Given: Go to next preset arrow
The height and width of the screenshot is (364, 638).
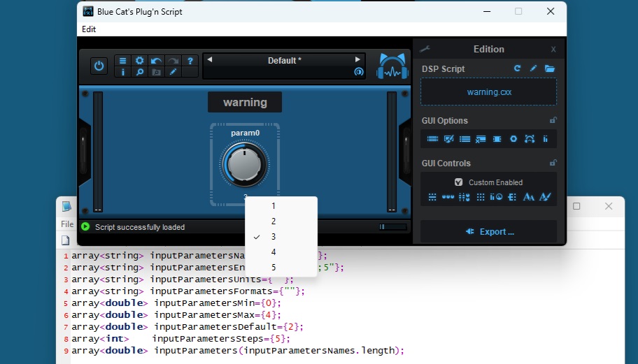Looking at the screenshot, I should pos(357,59).
